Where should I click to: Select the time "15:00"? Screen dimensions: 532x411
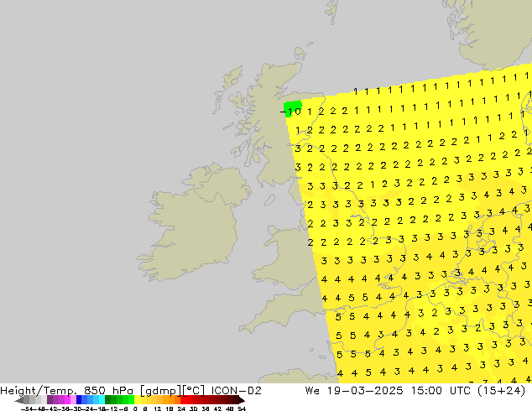pos(426,391)
